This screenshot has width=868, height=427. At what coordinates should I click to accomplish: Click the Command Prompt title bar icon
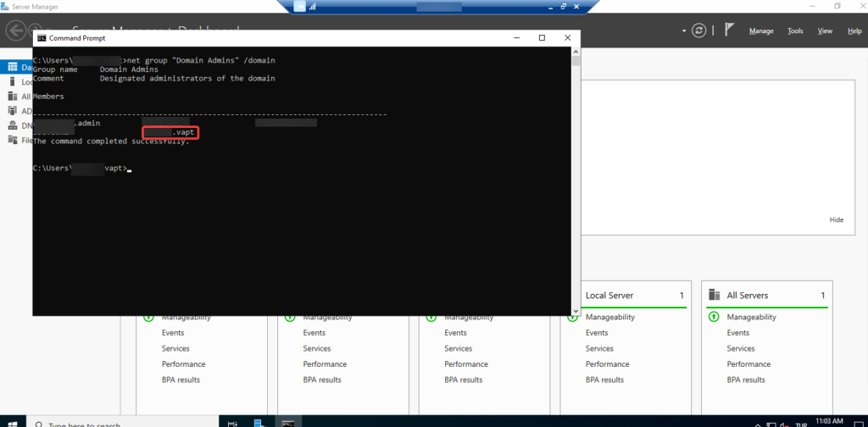[x=42, y=38]
